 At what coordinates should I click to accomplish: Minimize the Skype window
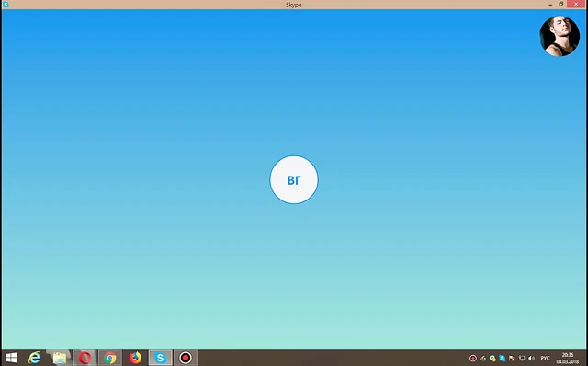click(x=550, y=5)
